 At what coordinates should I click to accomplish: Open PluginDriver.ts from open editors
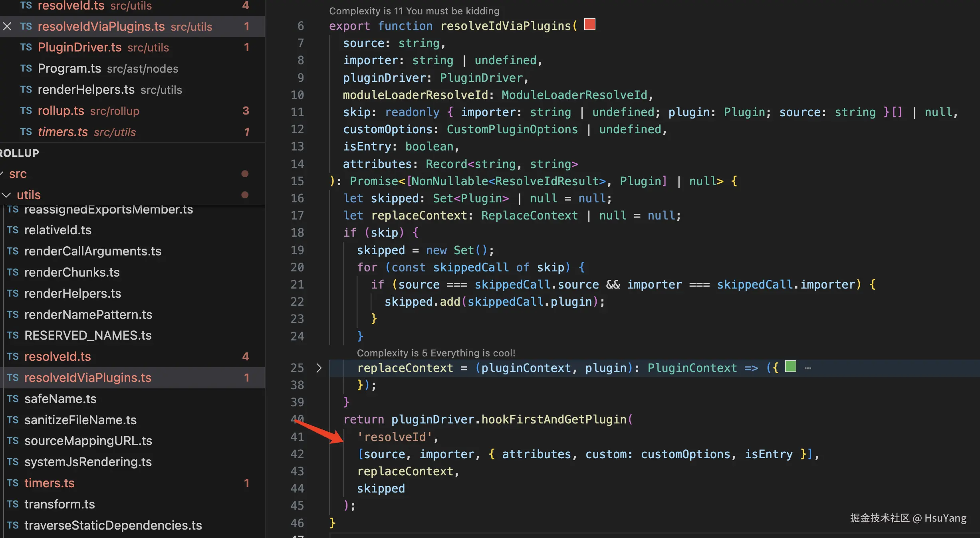click(79, 47)
